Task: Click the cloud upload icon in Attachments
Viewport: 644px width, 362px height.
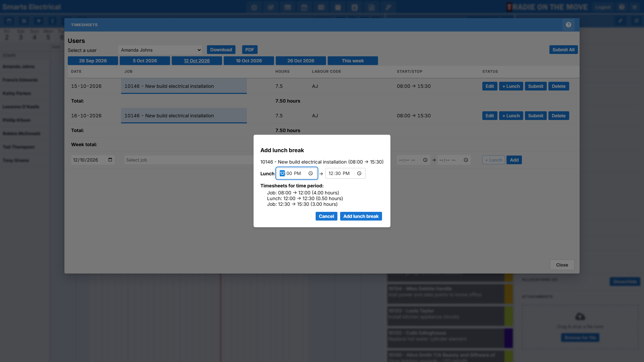Action: coord(580,316)
